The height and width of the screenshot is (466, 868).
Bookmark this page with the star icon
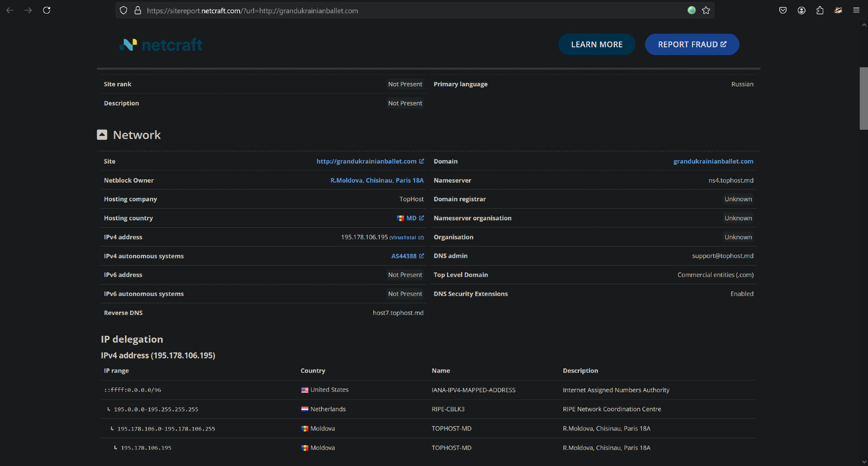[x=706, y=10]
